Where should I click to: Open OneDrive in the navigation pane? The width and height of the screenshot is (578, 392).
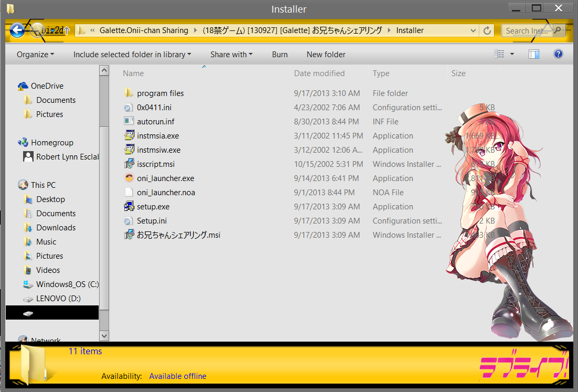[x=40, y=86]
